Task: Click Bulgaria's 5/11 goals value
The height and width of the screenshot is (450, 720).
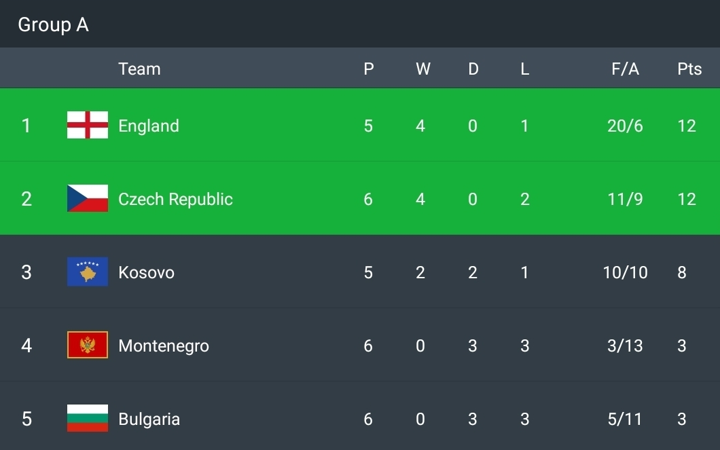Action: [625, 419]
